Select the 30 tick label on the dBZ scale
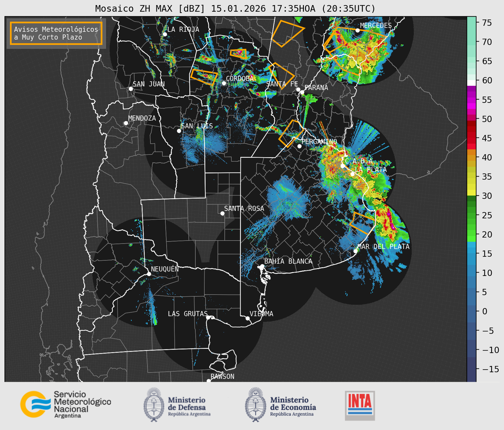The image size is (504, 430). (x=487, y=196)
